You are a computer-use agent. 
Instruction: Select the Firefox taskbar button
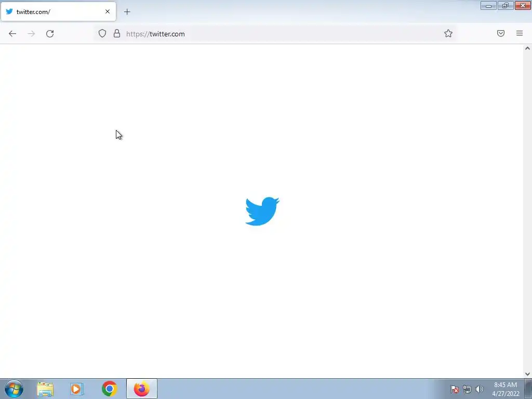(142, 389)
